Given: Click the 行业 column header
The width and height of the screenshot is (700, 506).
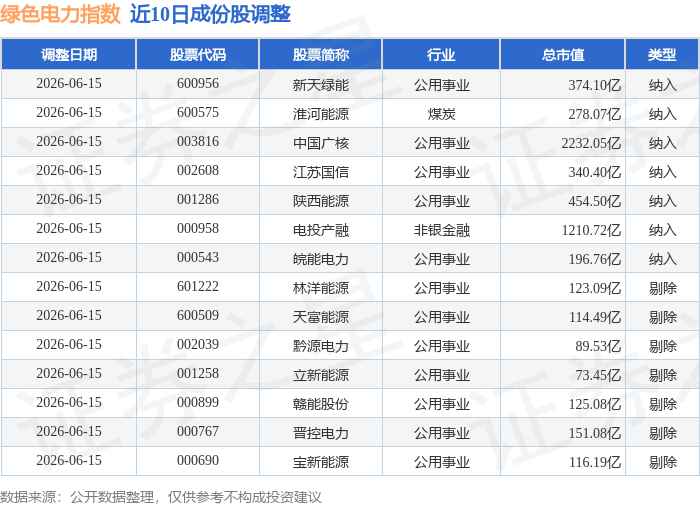Looking at the screenshot, I should point(441,54).
